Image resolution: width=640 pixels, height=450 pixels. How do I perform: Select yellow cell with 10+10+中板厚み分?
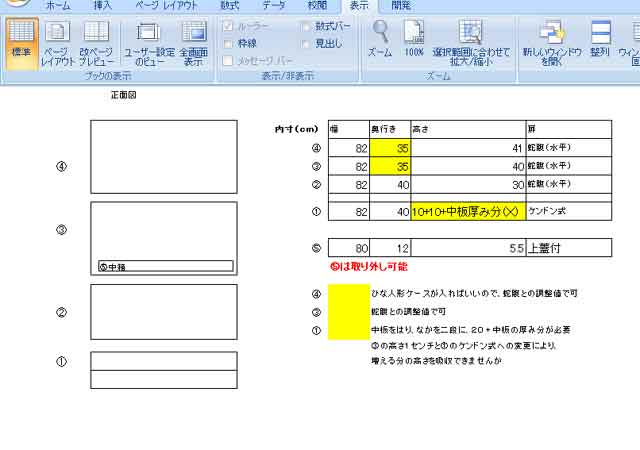[467, 211]
